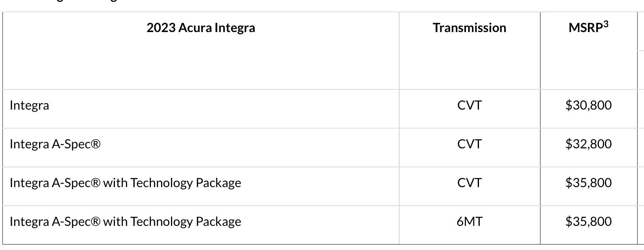
Task: Select the $32,800 price cell
Action: (588, 144)
